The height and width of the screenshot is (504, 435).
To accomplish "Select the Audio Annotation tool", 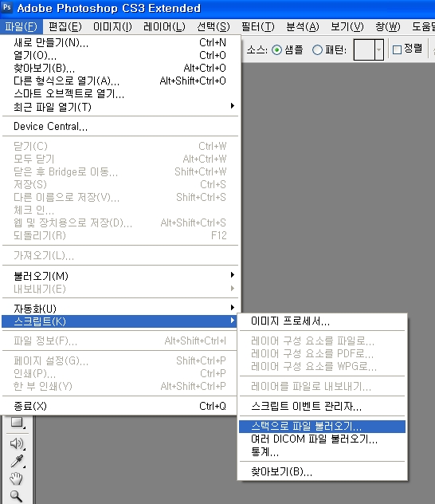I will [17, 443].
